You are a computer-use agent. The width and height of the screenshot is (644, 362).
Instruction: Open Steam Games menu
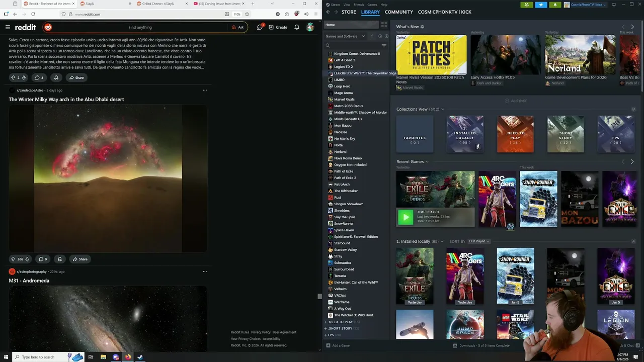[372, 5]
